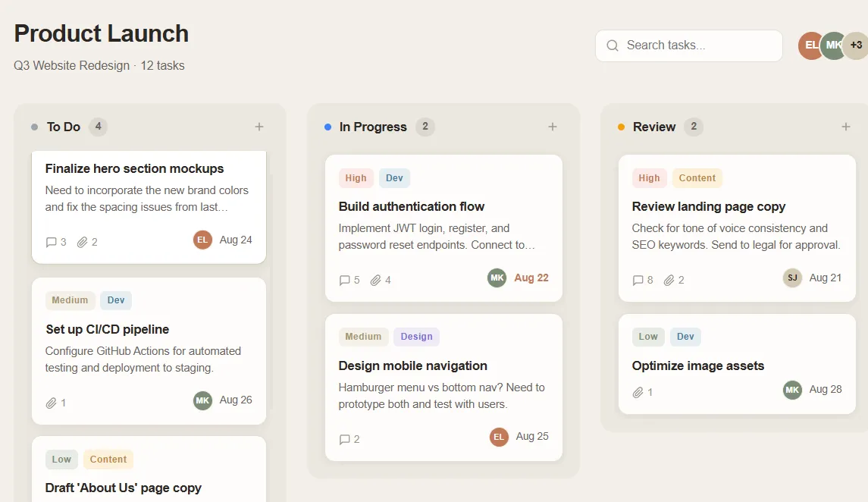Show the +3 additional members
The width and height of the screenshot is (868, 502).
click(856, 45)
